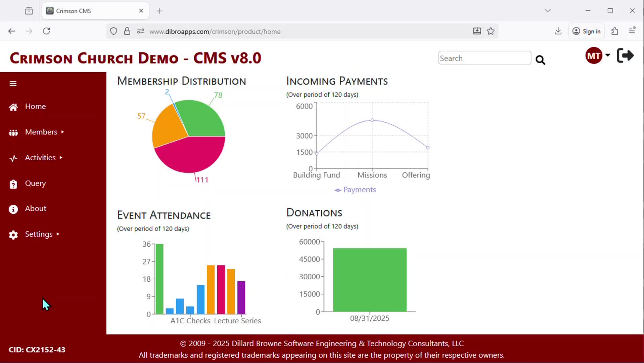Expand the Settings submenu arrow
Image resolution: width=644 pixels, height=363 pixels.
[58, 234]
